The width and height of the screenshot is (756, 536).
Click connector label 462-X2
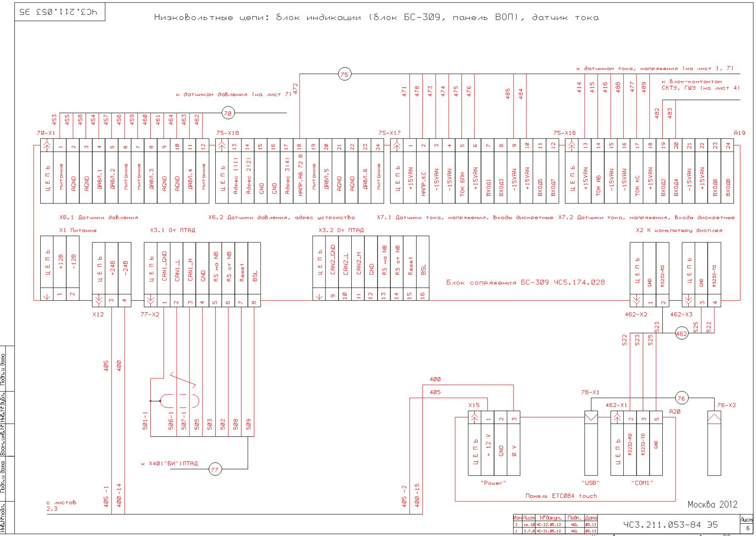click(636, 314)
